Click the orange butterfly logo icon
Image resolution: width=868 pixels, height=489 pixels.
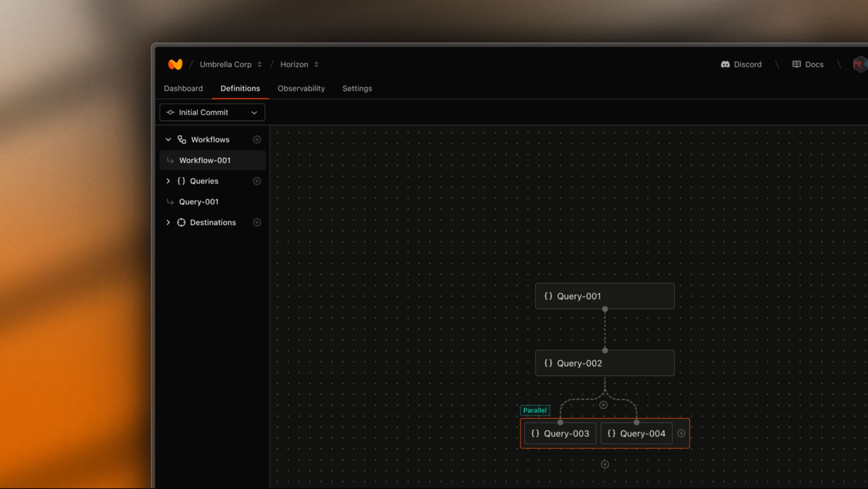tap(175, 64)
